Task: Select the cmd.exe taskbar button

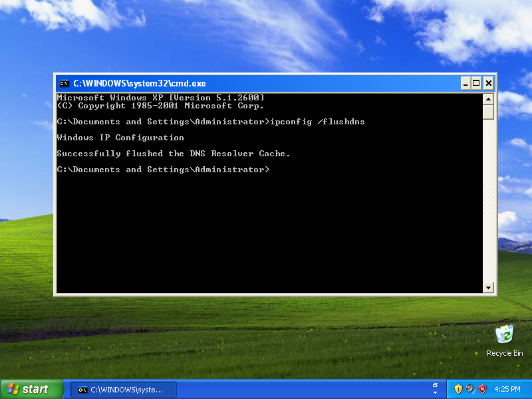Action: (124, 390)
